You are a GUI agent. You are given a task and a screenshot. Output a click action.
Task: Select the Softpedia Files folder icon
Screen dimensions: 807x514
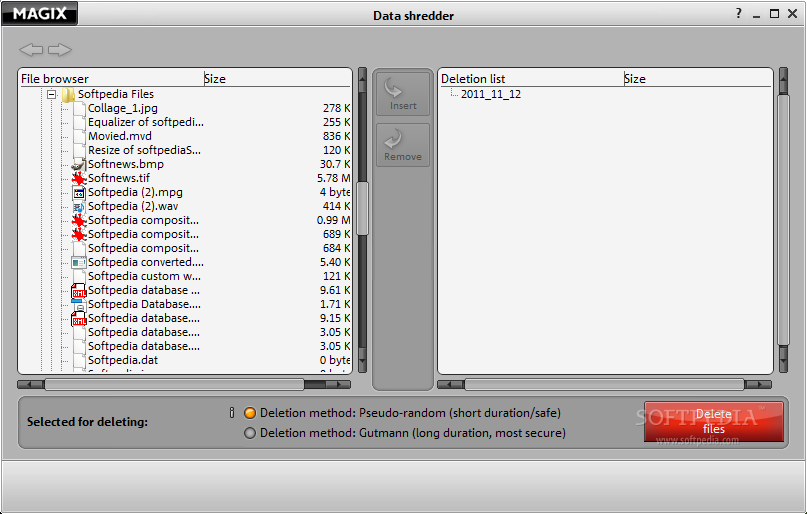(68, 94)
